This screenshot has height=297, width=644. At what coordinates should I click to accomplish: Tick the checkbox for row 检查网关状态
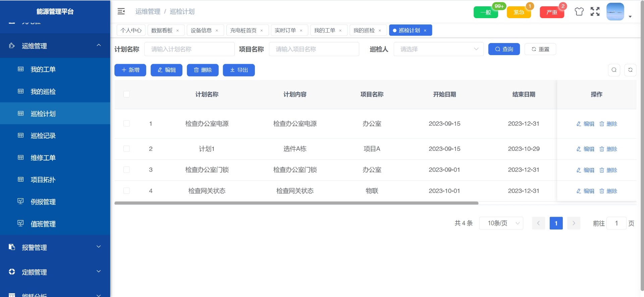point(126,191)
